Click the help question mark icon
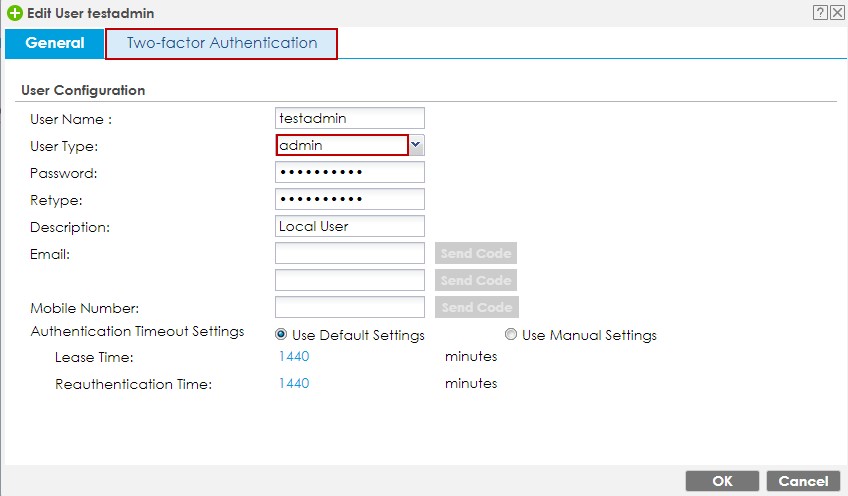The image size is (848, 496). [x=820, y=13]
